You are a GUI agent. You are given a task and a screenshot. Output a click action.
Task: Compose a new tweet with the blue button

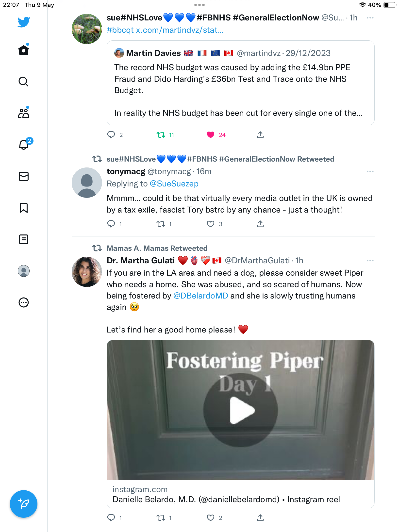coord(24,504)
